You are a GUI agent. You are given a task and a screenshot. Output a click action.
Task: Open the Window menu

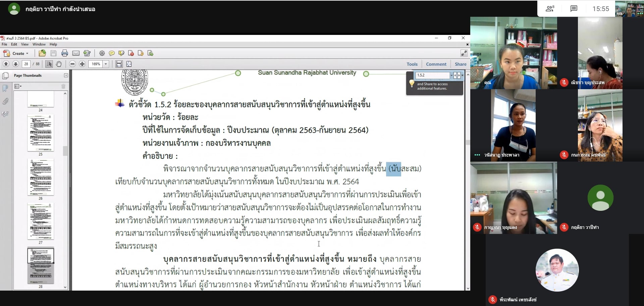pos(39,44)
